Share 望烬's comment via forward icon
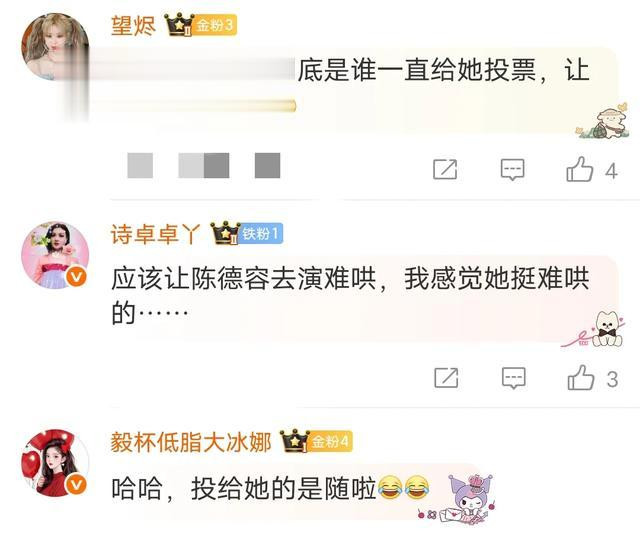Screen dimensions: 640x533 445,169
